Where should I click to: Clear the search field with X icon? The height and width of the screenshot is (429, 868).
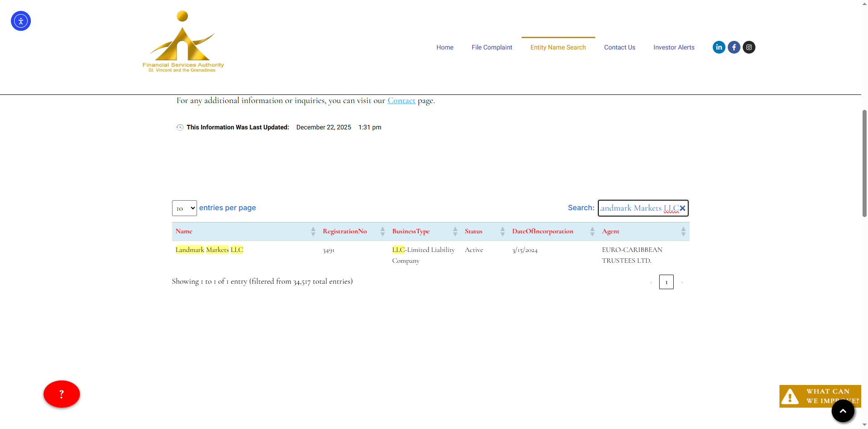pos(682,208)
